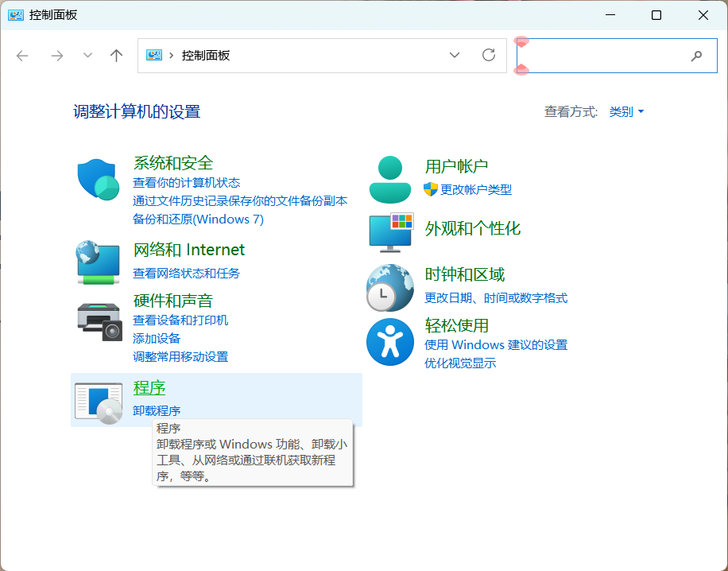Click the 卸载程序 link

[157, 410]
